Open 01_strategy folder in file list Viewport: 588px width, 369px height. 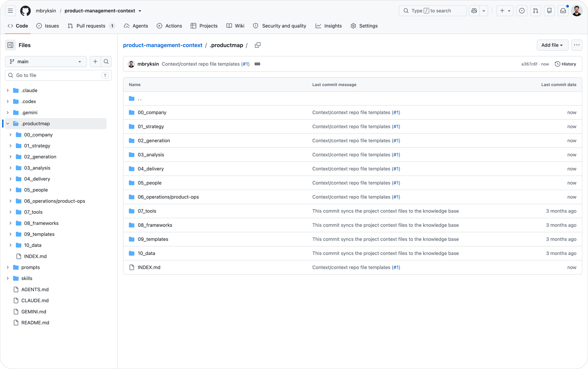tap(151, 126)
